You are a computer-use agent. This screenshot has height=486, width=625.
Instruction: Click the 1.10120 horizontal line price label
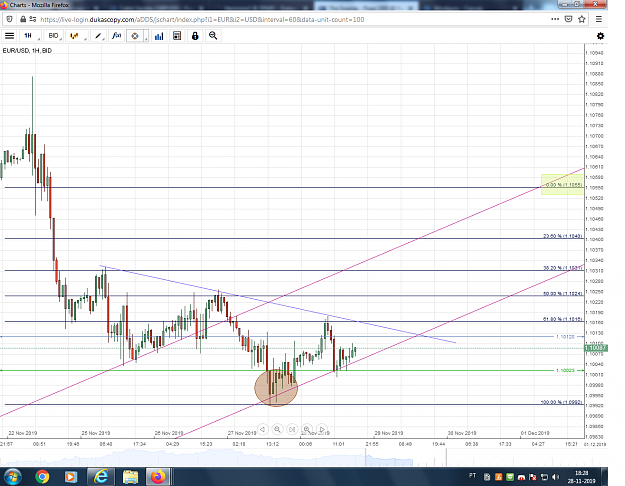[565, 337]
